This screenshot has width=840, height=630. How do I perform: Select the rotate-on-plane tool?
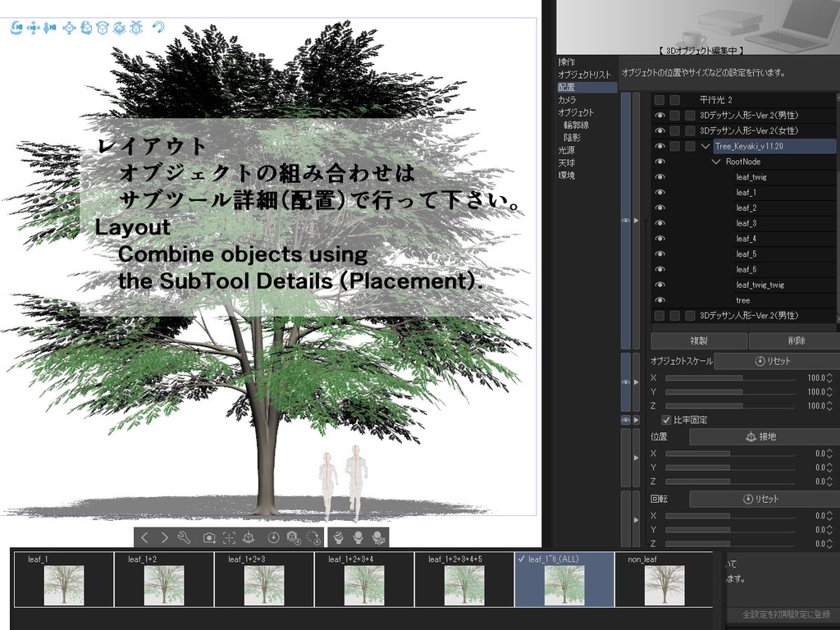tap(119, 28)
